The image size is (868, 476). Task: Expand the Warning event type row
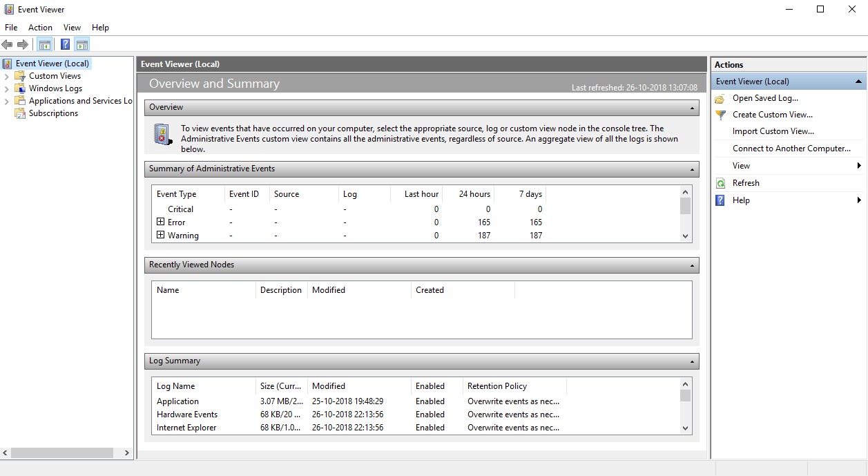coord(160,235)
